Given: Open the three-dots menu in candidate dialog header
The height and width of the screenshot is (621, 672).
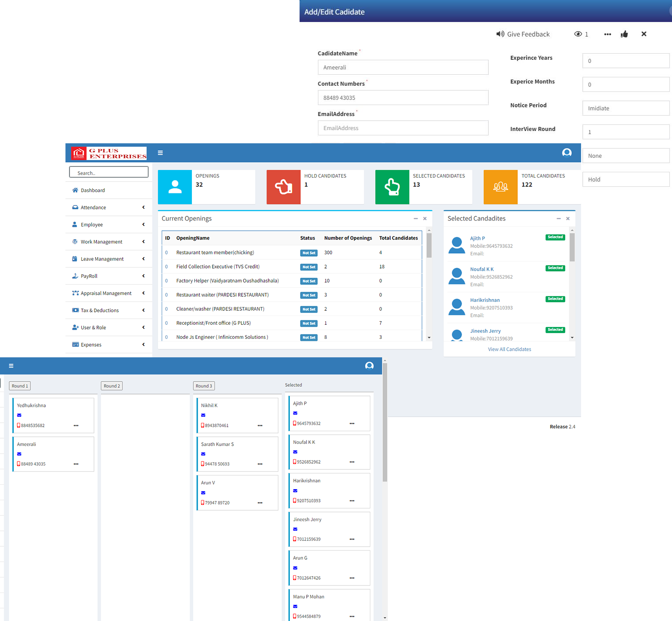Looking at the screenshot, I should [x=607, y=34].
